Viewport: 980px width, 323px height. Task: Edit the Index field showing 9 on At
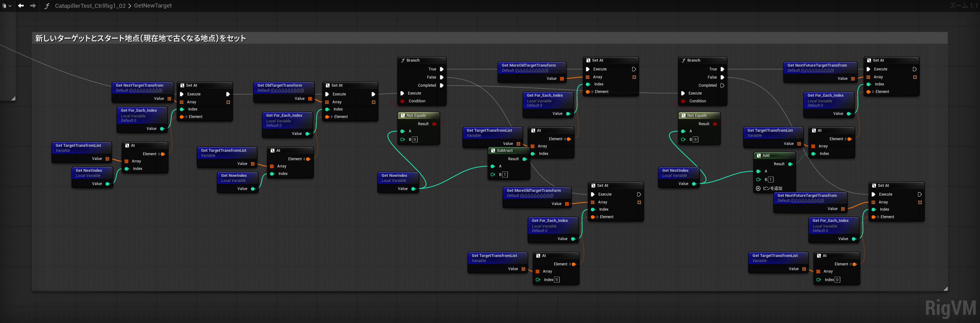tap(557, 280)
